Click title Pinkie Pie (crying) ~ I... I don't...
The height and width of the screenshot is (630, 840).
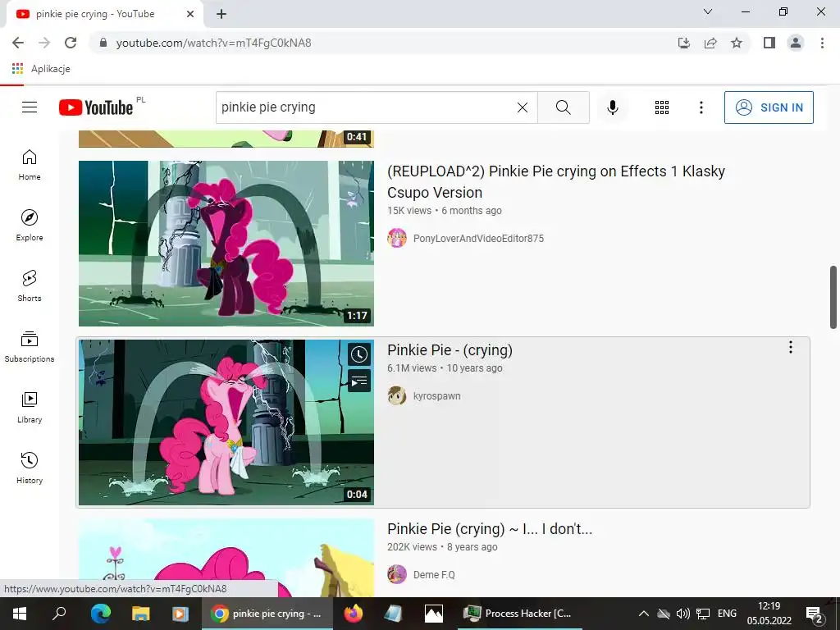pyautogui.click(x=490, y=529)
